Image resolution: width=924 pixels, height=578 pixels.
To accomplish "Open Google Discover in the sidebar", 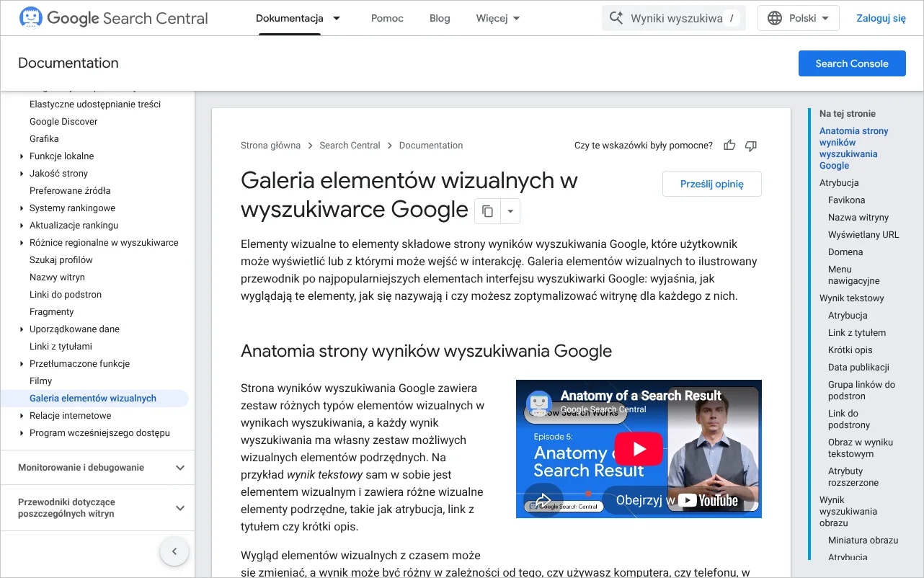I will (x=63, y=122).
